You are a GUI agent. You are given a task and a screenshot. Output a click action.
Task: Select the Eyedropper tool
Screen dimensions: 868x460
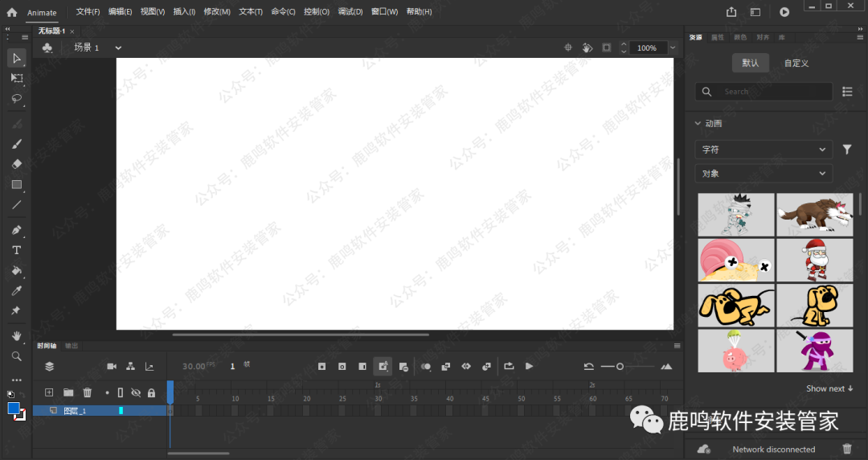[x=16, y=290]
